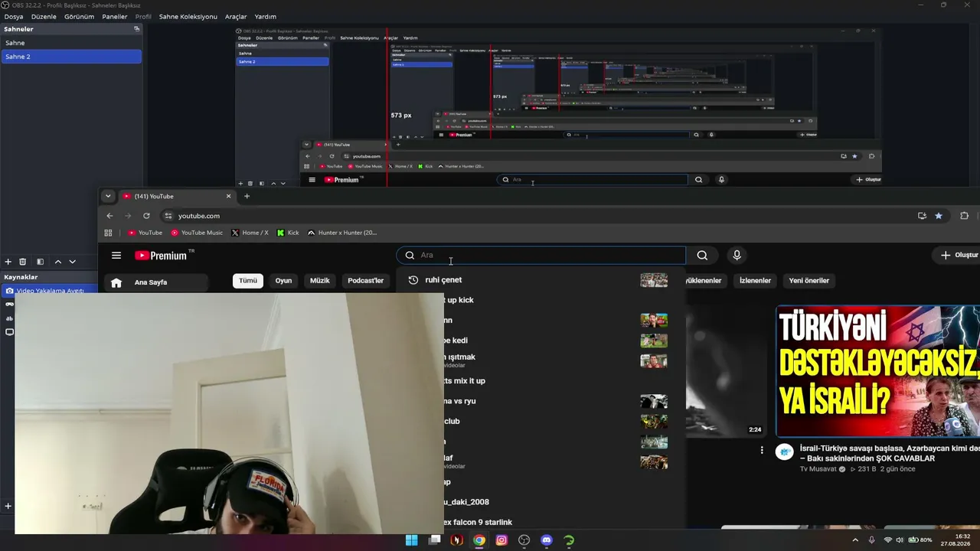Move the scene up with the up arrow
The image size is (980, 551).
coord(57,262)
